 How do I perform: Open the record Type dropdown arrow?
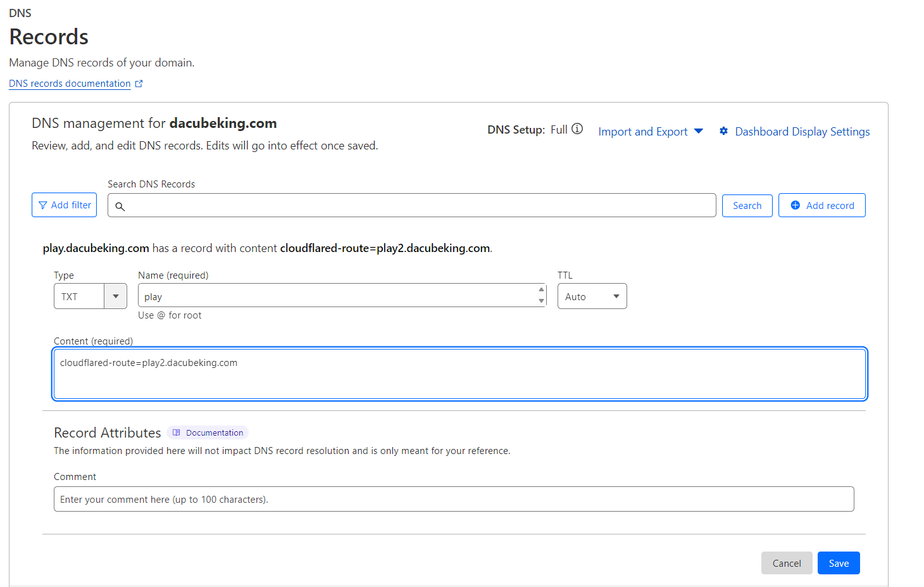[115, 296]
